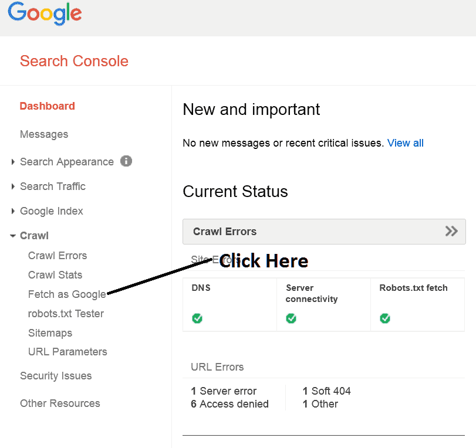The width and height of the screenshot is (476, 448).
Task: Click the Google logo
Action: pos(45,13)
